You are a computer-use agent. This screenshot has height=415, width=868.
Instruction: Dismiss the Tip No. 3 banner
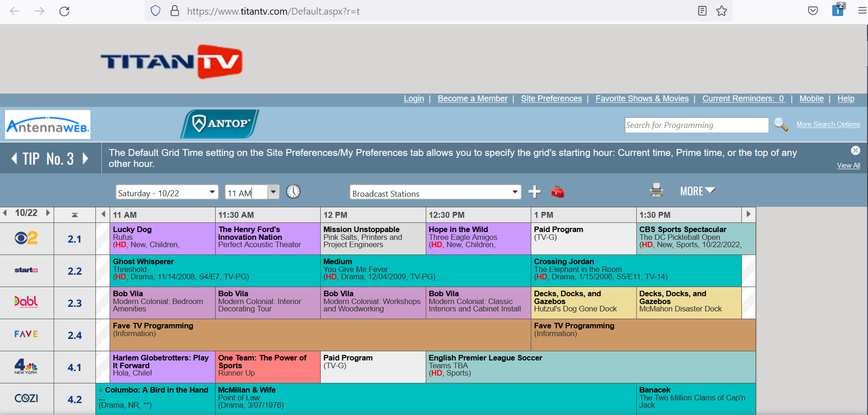point(856,150)
